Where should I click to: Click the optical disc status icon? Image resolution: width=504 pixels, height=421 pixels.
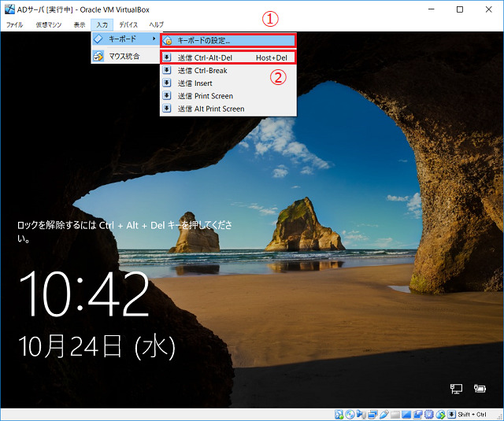pyautogui.click(x=350, y=415)
